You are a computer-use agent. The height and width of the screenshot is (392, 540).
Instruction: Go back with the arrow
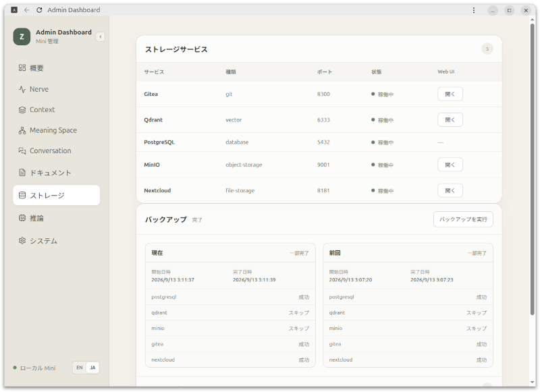click(x=26, y=10)
